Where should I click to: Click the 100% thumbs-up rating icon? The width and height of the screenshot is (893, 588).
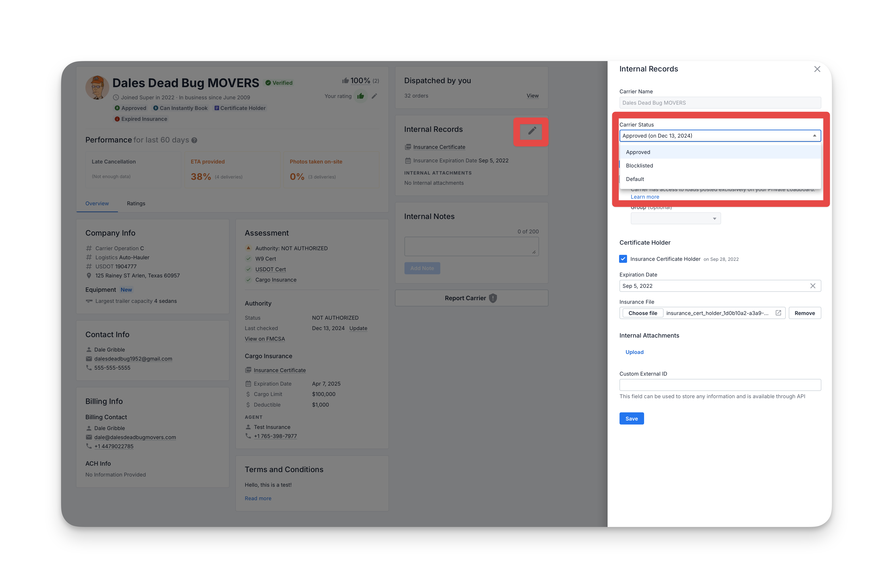coord(345,81)
